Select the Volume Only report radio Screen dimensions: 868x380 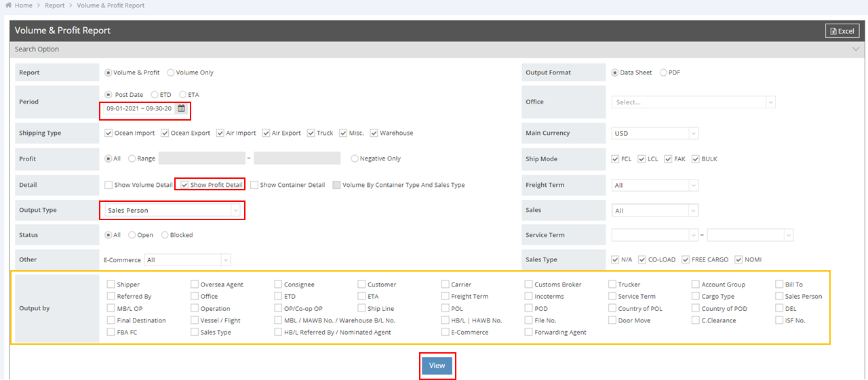(171, 72)
